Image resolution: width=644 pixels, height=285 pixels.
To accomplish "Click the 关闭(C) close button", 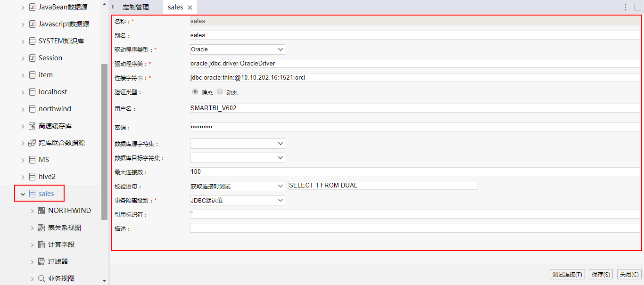I will (x=629, y=274).
